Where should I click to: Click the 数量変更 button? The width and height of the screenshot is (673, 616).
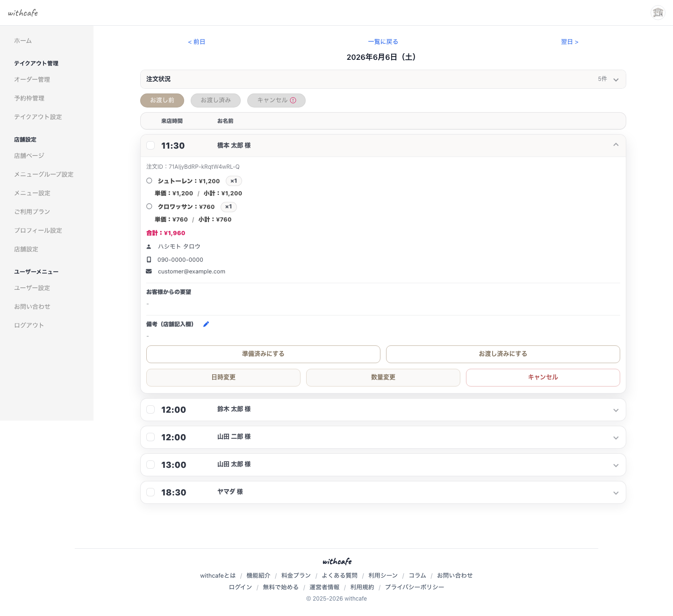(x=383, y=378)
